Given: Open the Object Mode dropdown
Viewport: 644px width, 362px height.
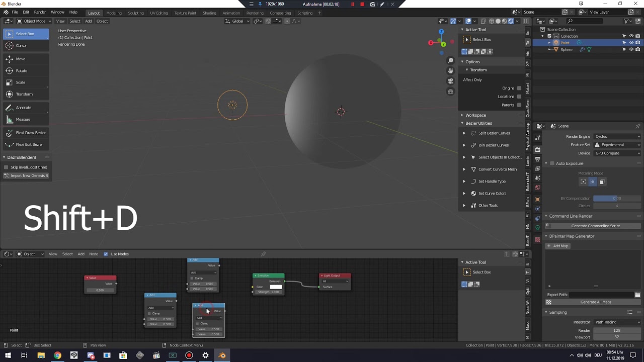Looking at the screenshot, I should coord(33,21).
